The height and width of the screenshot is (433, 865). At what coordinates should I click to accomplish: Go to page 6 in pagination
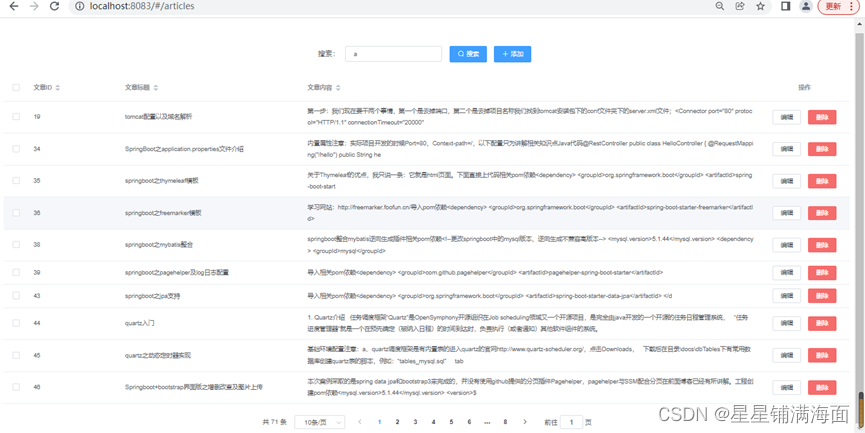(x=469, y=422)
